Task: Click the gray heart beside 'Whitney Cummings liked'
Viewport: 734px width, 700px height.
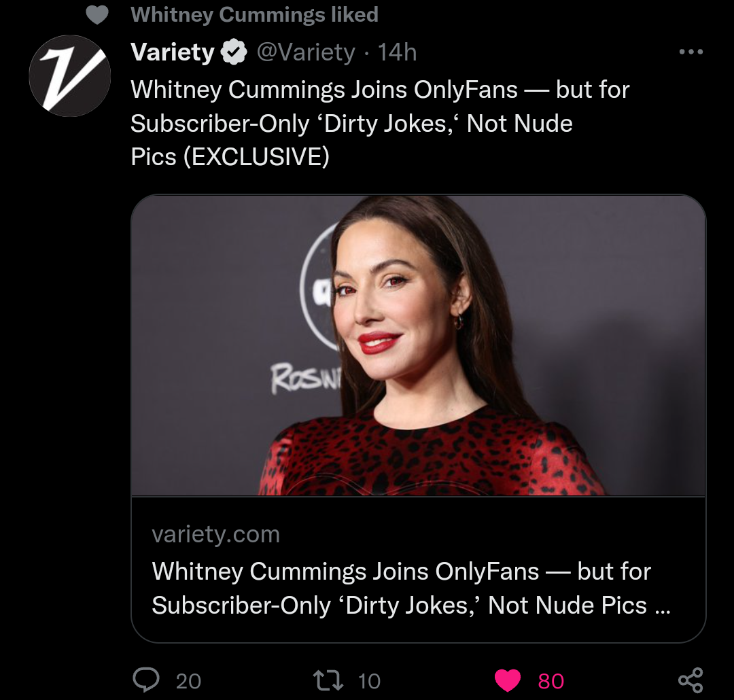Action: tap(97, 15)
